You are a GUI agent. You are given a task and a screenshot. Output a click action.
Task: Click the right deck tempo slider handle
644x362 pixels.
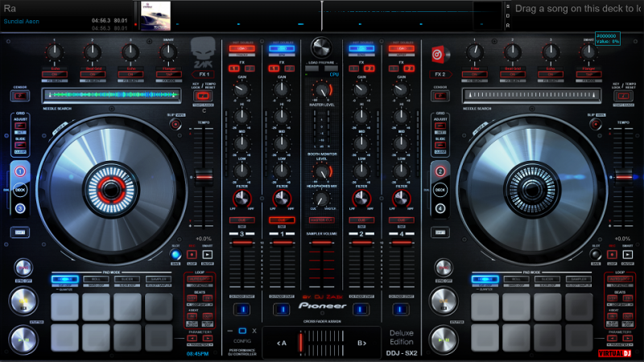[x=623, y=177]
